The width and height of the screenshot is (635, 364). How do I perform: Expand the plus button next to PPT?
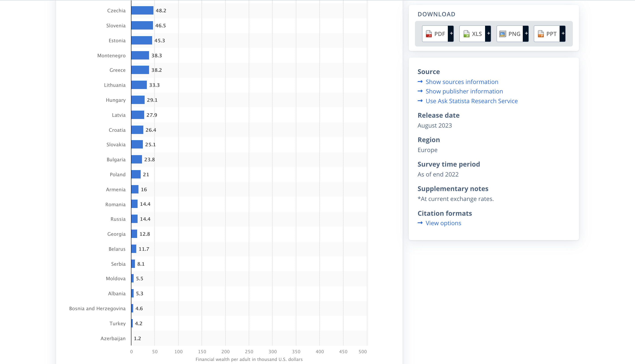[x=563, y=33]
